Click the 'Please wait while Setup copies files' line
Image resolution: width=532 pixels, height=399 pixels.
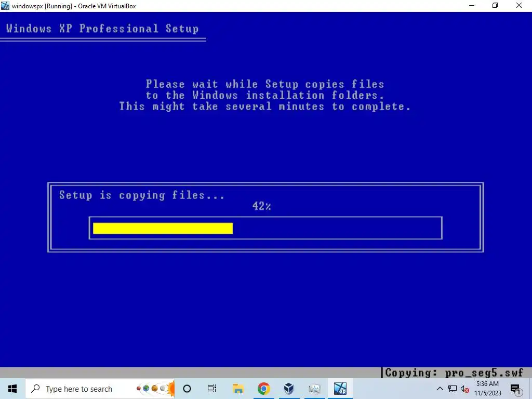(265, 84)
